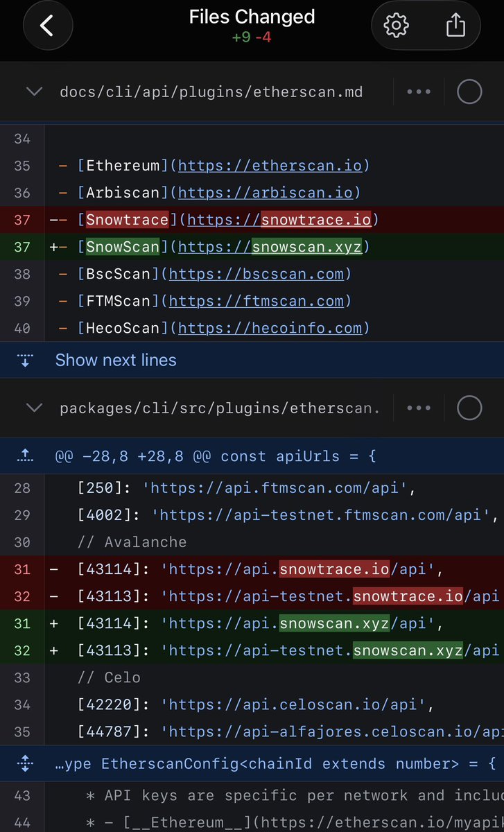Tap the packages/cli/src/plugins/etherscan. file path
Image resolution: width=504 pixels, height=832 pixels.
pos(220,408)
